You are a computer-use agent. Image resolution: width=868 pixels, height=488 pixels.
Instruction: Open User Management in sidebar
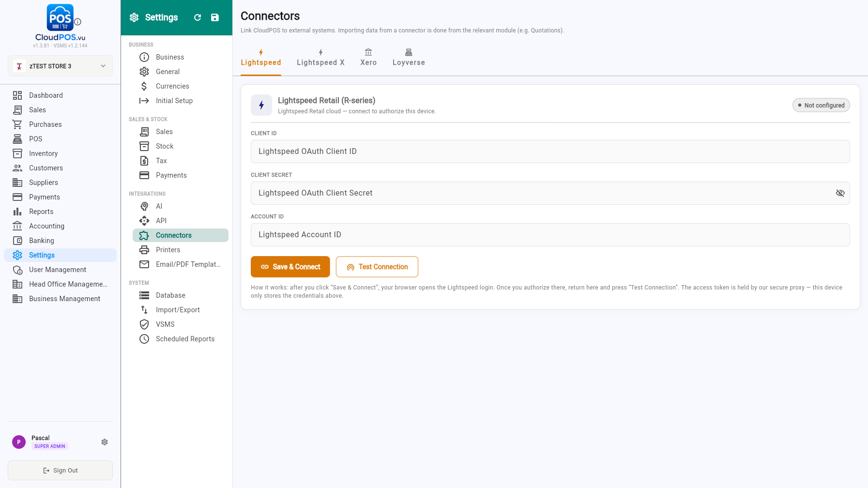(60, 270)
